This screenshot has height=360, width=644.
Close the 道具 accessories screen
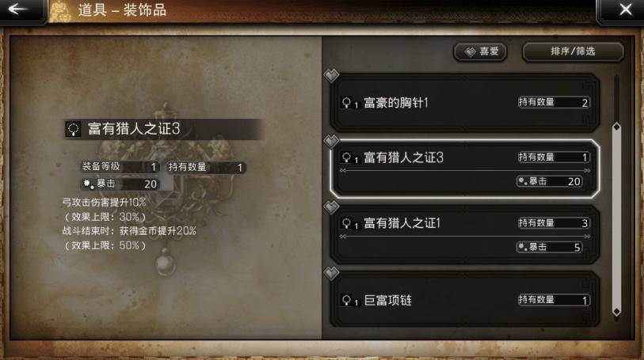[x=626, y=9]
